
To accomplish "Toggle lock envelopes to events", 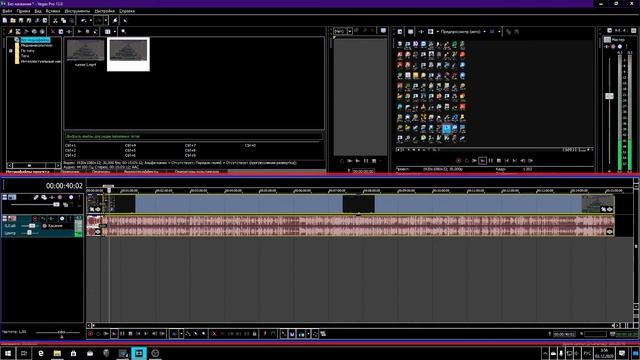I will click(315, 334).
